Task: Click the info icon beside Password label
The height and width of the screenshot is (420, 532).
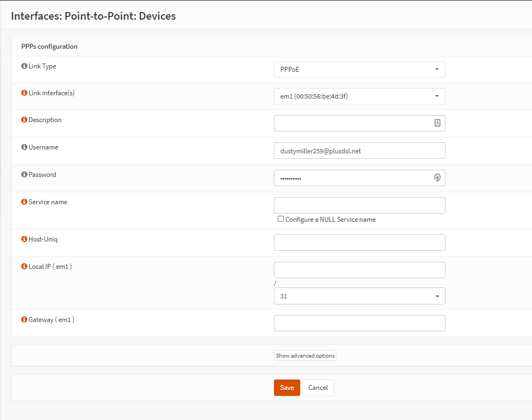Action: point(24,174)
